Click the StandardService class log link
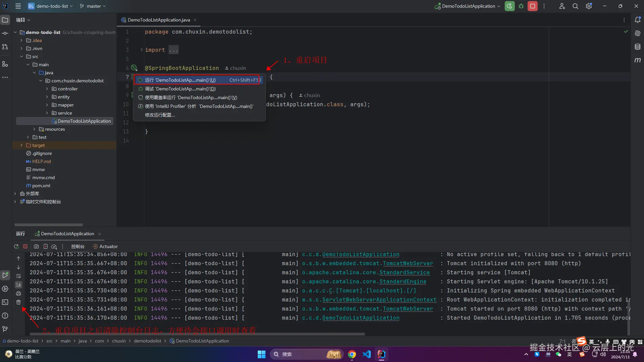This screenshot has width=644, height=362. 404,273
